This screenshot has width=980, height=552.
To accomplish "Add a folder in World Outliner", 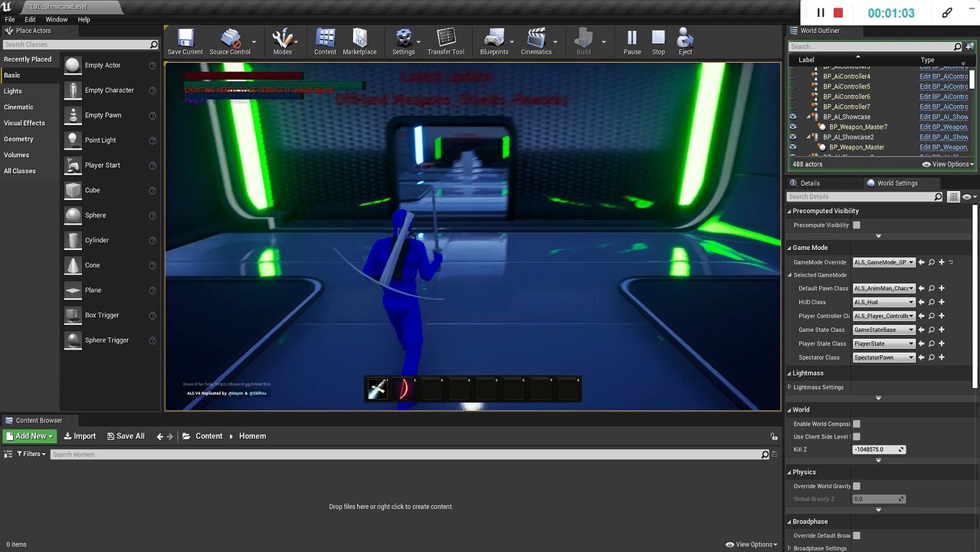I will (971, 47).
